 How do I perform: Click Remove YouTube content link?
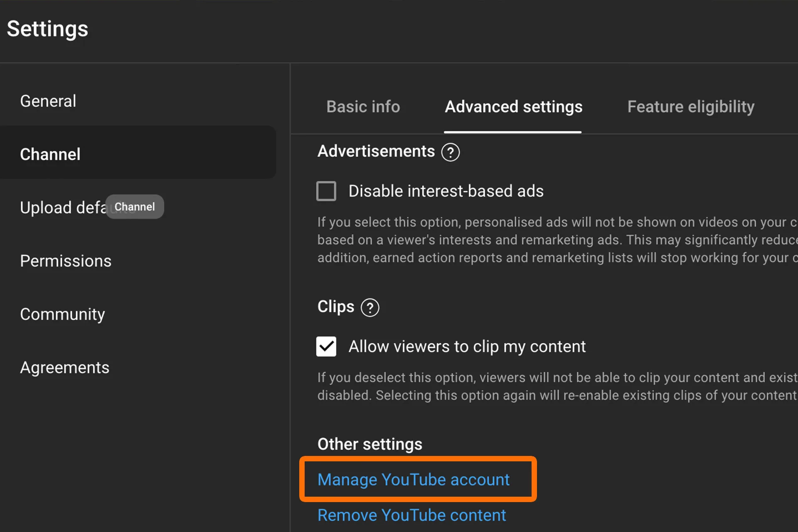[411, 515]
